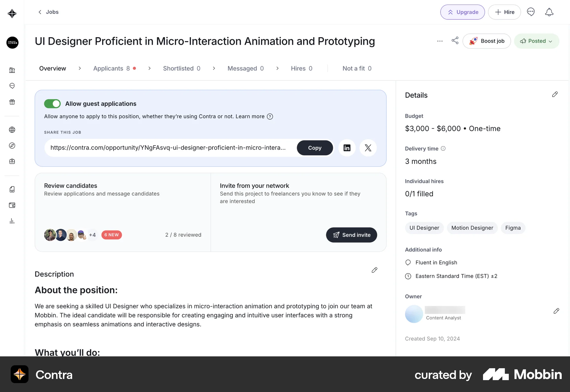Expand the Posted status dropdown
Image resolution: width=570 pixels, height=392 pixels.
pos(536,41)
